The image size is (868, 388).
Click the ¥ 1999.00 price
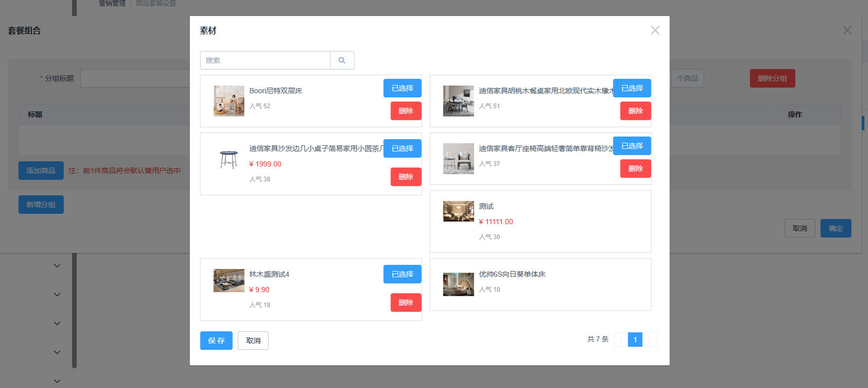[x=265, y=164]
